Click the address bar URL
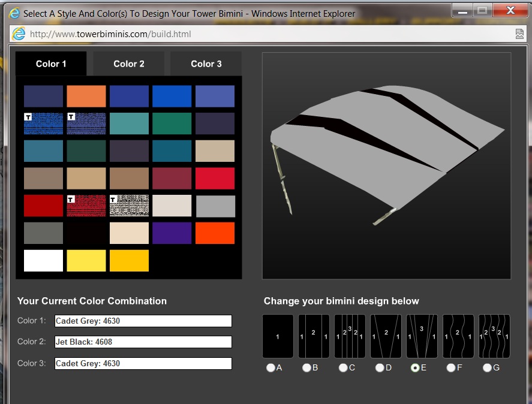The height and width of the screenshot is (404, 532). [x=110, y=34]
